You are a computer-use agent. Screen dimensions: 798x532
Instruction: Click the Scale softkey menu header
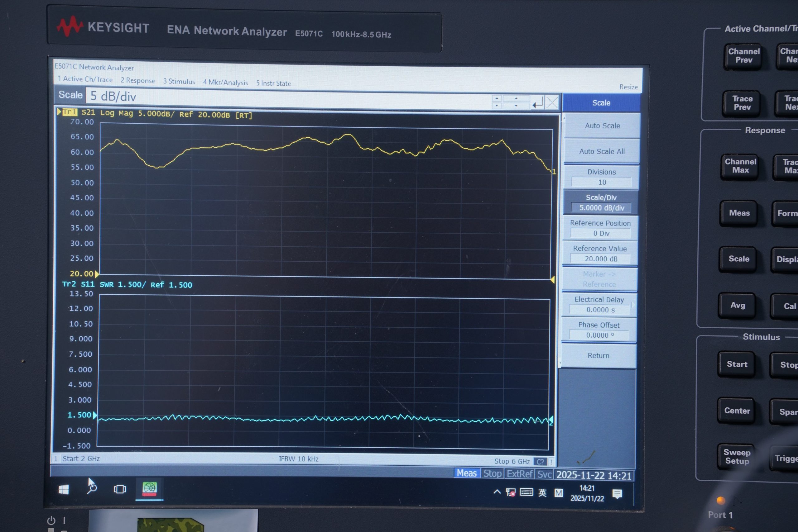(x=601, y=103)
